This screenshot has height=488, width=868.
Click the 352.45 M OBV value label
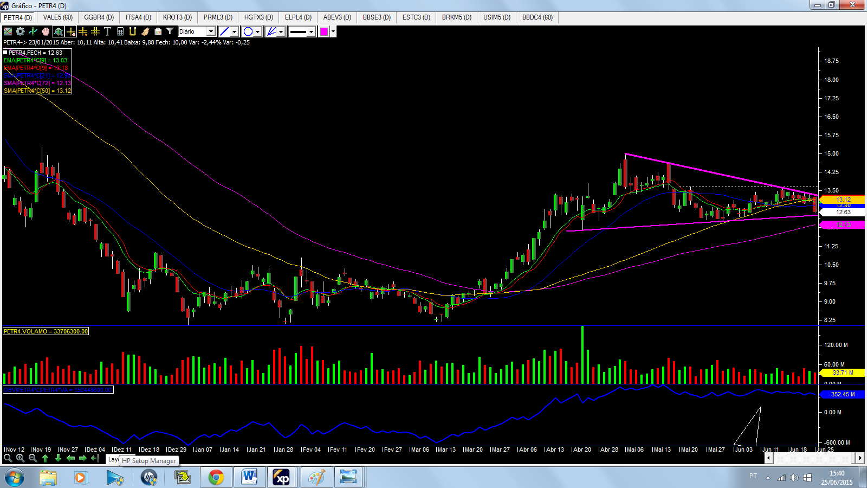pos(843,394)
